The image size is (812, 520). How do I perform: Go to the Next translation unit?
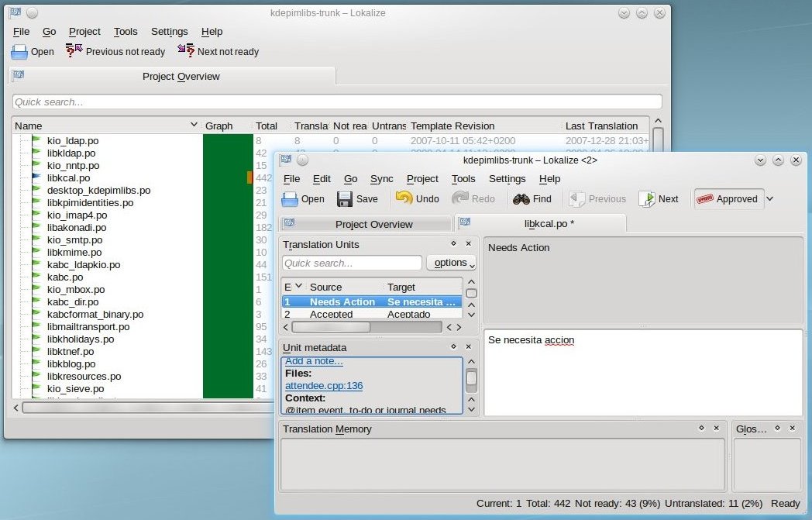coord(658,199)
